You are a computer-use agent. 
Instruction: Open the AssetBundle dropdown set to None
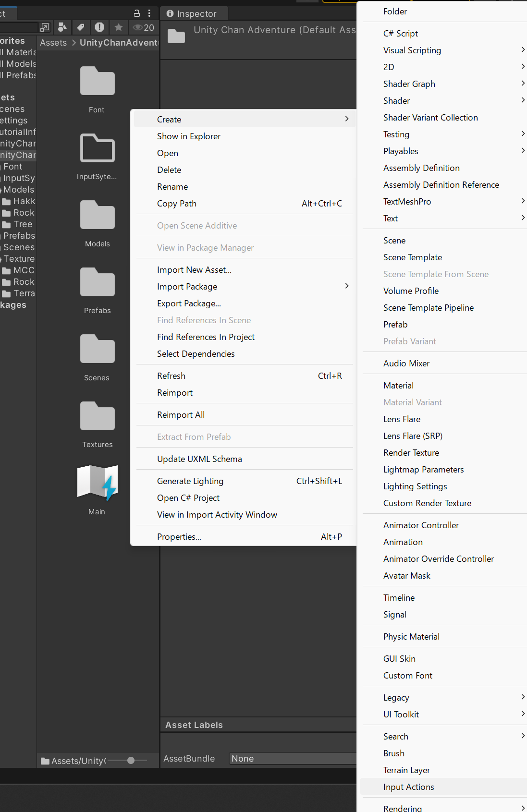[x=292, y=759]
